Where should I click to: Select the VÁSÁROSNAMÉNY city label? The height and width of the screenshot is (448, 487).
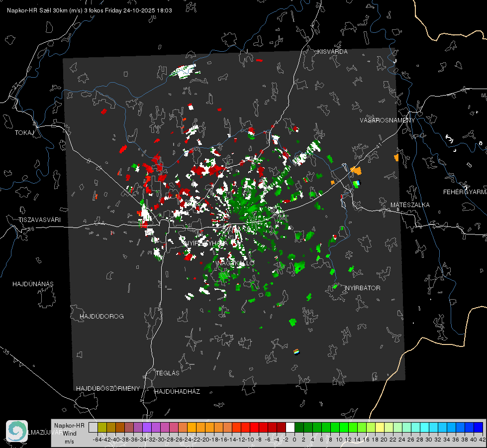click(388, 120)
